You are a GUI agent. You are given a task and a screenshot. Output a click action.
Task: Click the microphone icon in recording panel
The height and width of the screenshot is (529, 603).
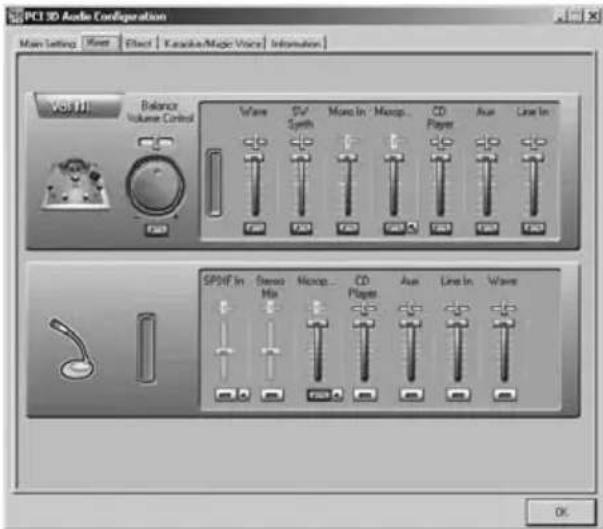(x=72, y=348)
